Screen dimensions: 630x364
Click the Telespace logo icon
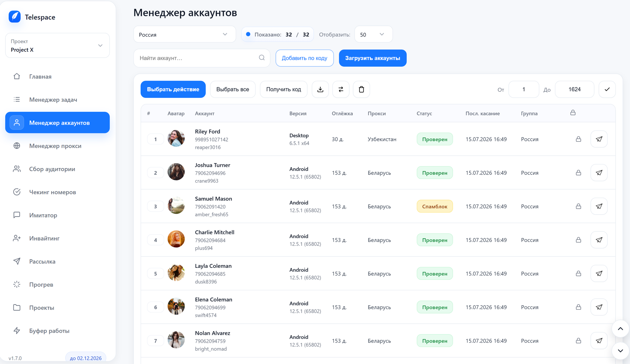15,16
